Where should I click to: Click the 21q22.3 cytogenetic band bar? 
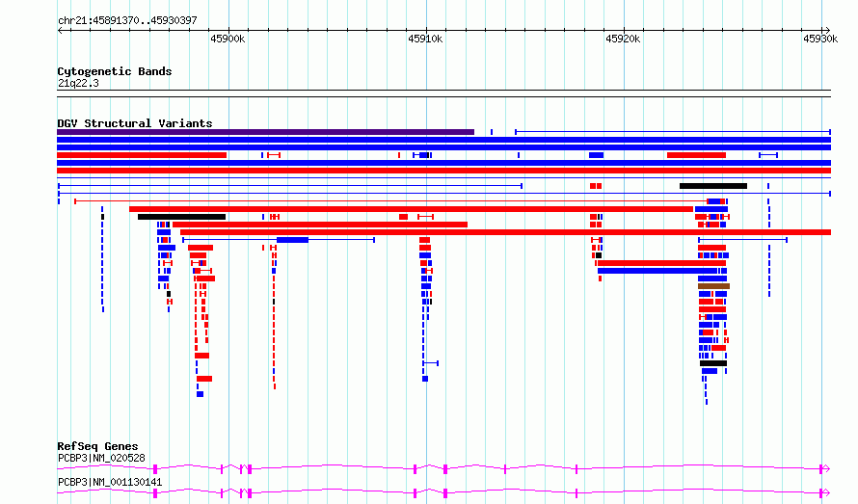[443, 93]
